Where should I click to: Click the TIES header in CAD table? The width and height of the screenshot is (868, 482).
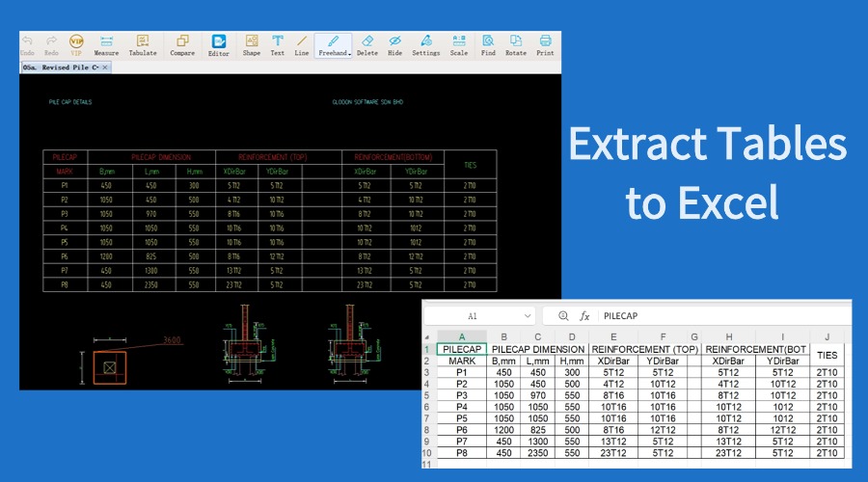pos(470,165)
